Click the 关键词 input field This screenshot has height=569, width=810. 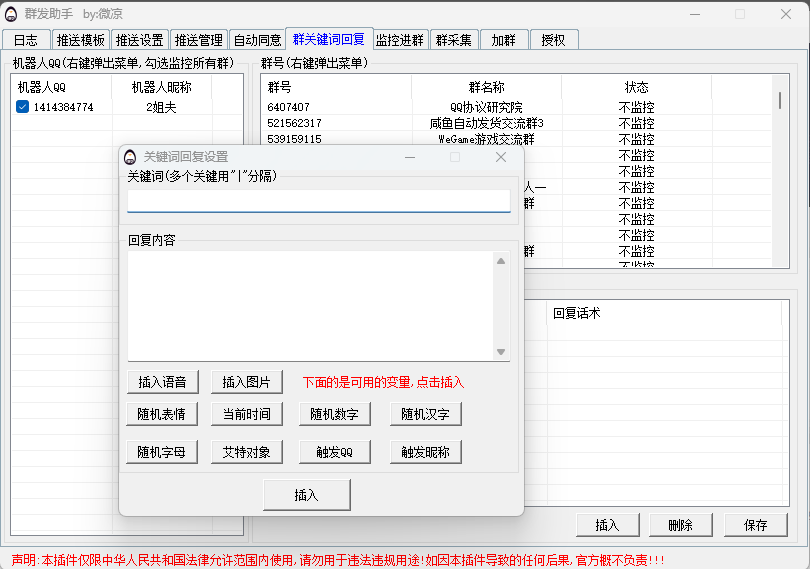pyautogui.click(x=318, y=201)
